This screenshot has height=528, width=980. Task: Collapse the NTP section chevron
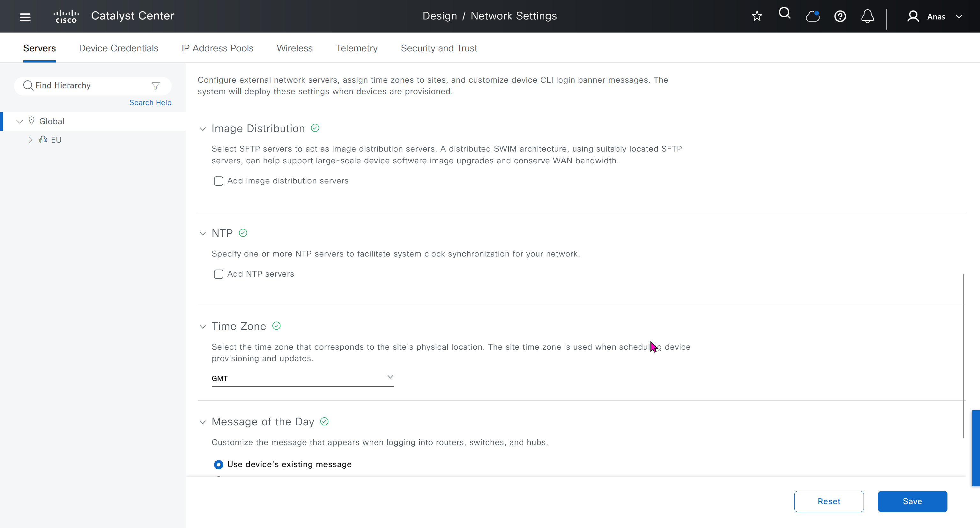click(203, 234)
